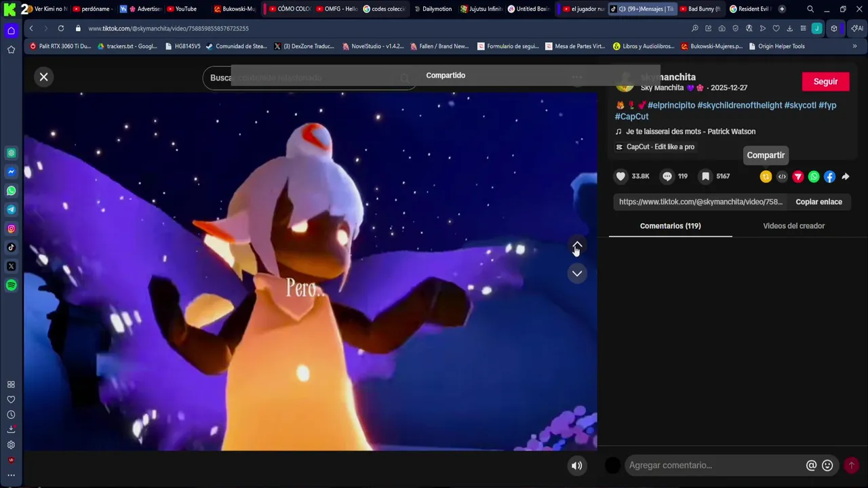The image size is (868, 488).
Task: Go to previous video with up chevron
Action: coord(577,246)
